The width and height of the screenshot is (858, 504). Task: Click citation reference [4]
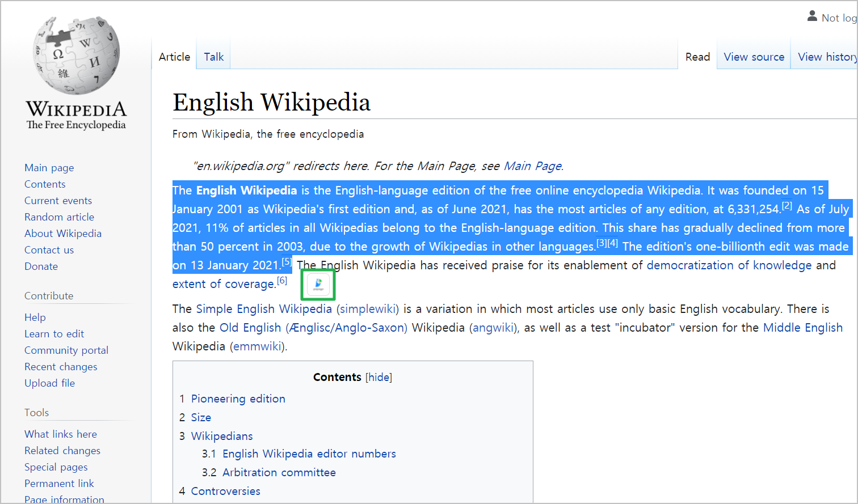coord(612,243)
